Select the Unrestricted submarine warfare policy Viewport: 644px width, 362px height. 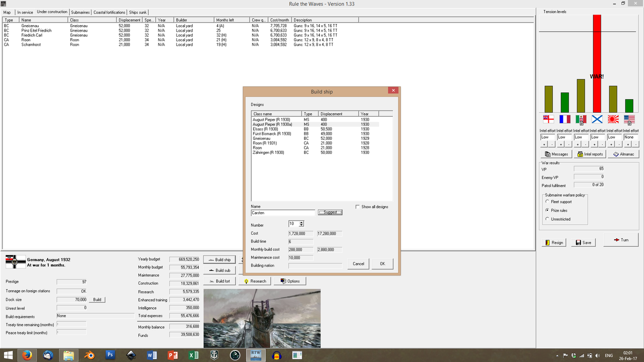point(547,219)
